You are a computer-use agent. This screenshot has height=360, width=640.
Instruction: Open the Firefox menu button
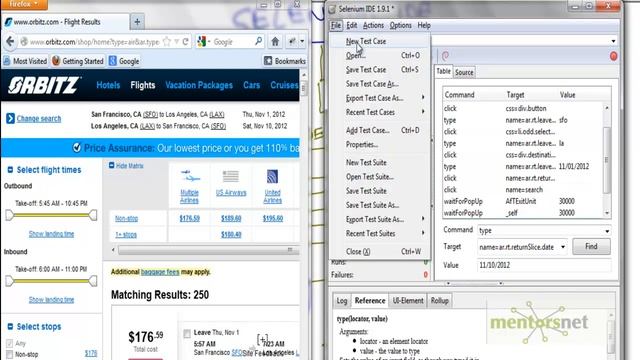click(24, 4)
